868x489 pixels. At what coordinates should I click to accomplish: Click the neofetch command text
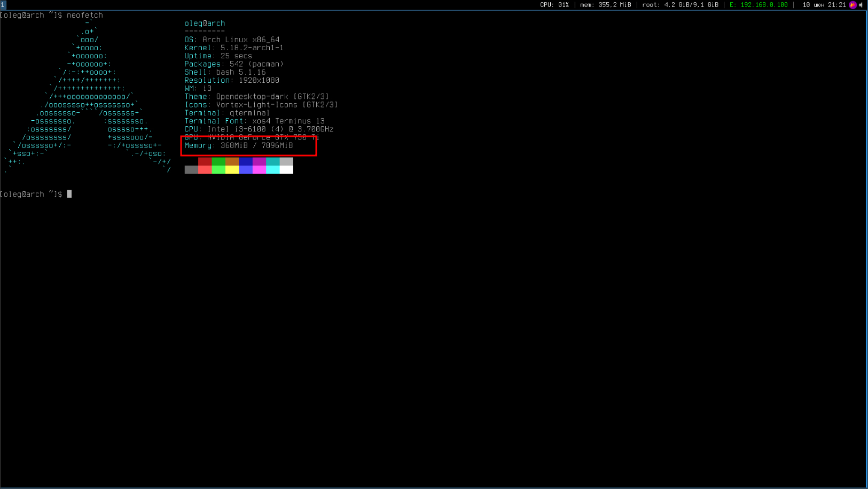(x=85, y=15)
